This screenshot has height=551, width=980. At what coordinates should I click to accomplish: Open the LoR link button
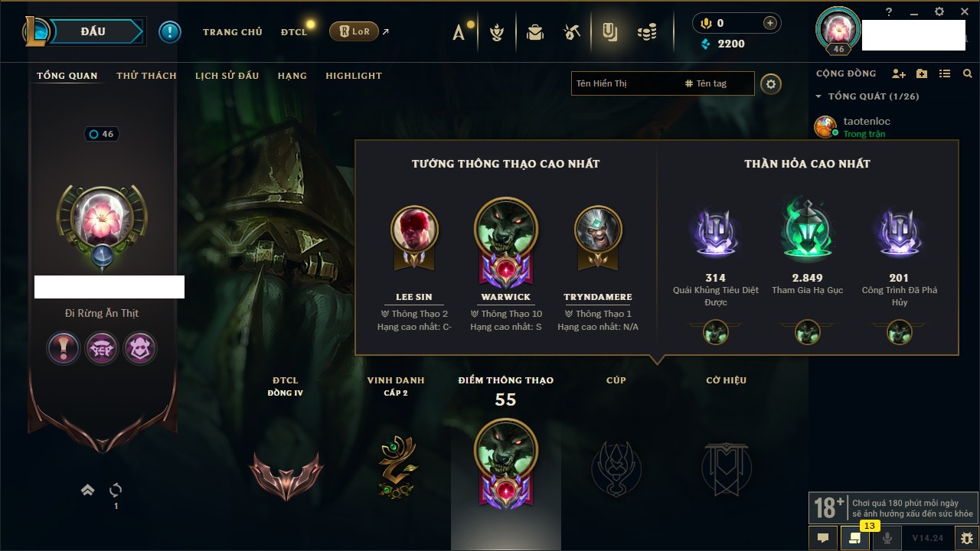pos(354,31)
